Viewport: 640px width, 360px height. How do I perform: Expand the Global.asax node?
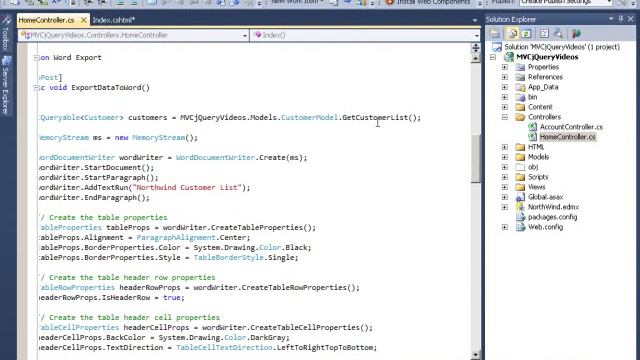coord(505,197)
